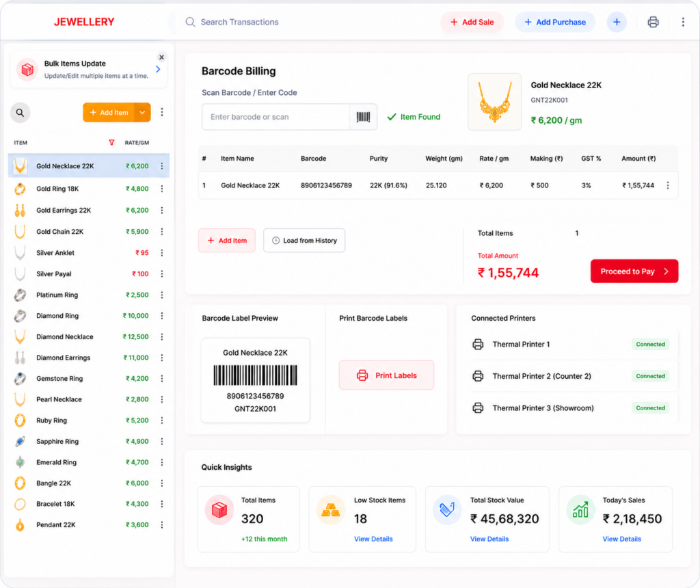Close the Bulk Items Update banner
This screenshot has height=588, width=700.
[161, 57]
